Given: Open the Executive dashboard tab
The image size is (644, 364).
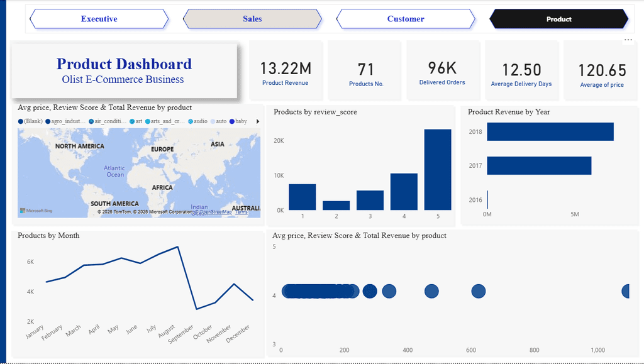Looking at the screenshot, I should (99, 19).
